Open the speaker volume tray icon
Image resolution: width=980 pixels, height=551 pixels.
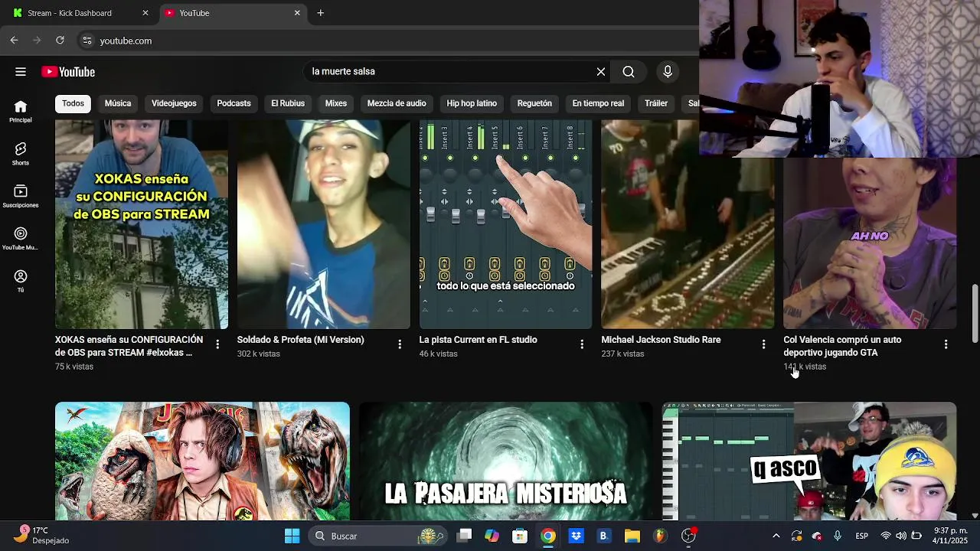(901, 536)
